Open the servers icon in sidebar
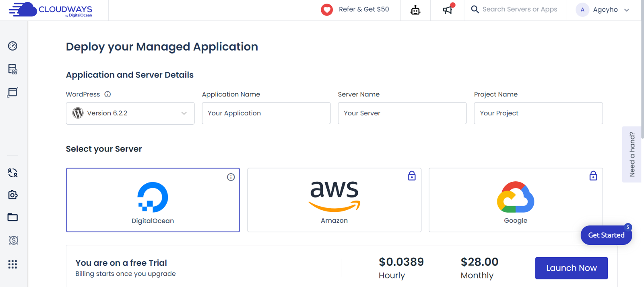This screenshot has width=644, height=287. 12,69
